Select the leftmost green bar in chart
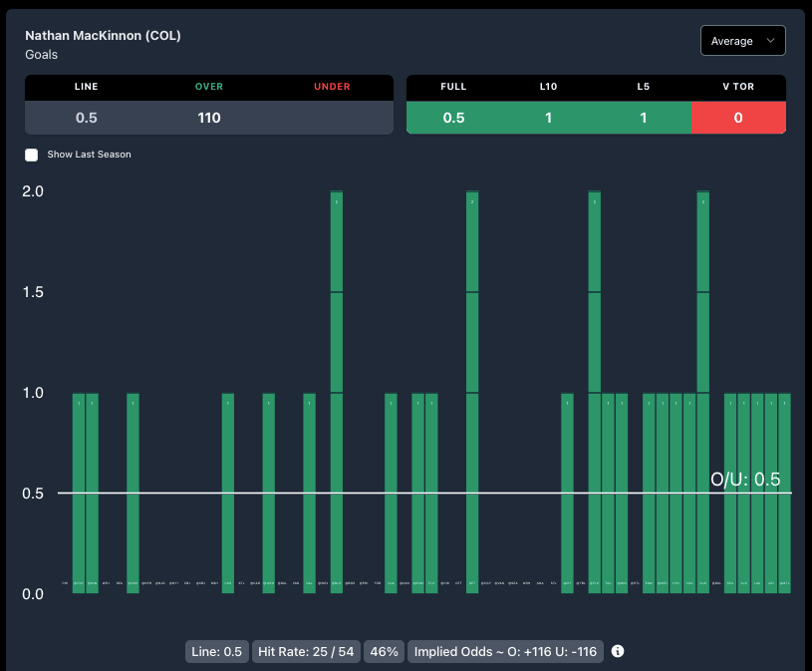Image resolution: width=812 pixels, height=671 pixels. coord(79,493)
